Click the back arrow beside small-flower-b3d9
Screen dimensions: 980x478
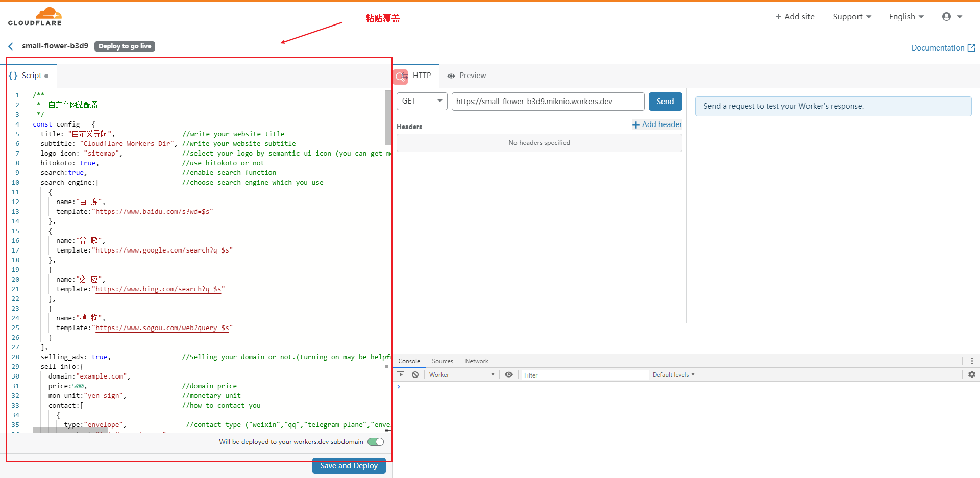(11, 46)
